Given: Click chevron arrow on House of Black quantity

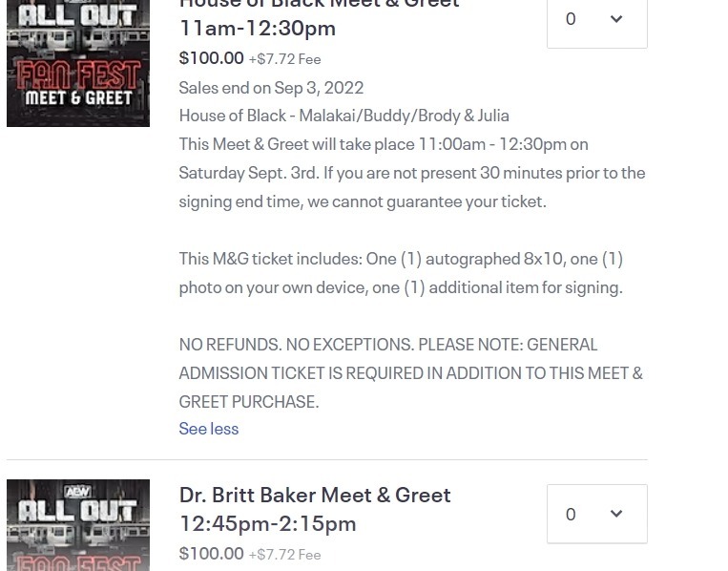Looking at the screenshot, I should pos(616,18).
